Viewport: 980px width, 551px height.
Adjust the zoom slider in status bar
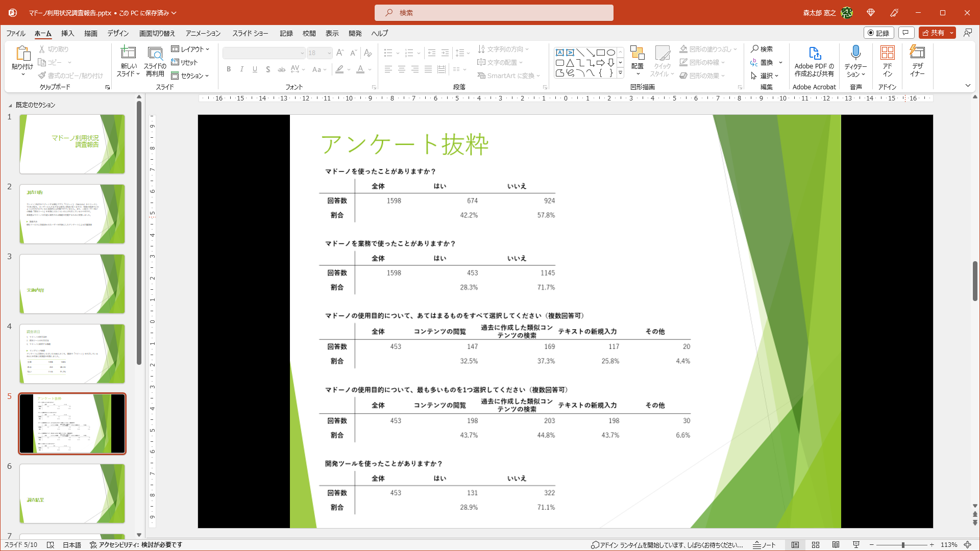[x=902, y=545]
